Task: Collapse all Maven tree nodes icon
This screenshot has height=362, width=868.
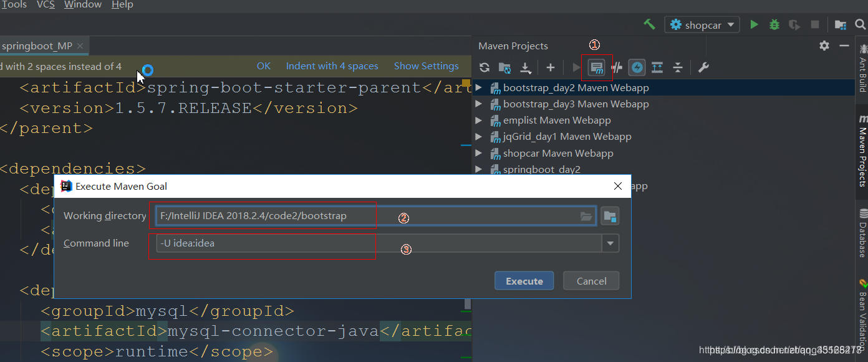Action: 678,67
